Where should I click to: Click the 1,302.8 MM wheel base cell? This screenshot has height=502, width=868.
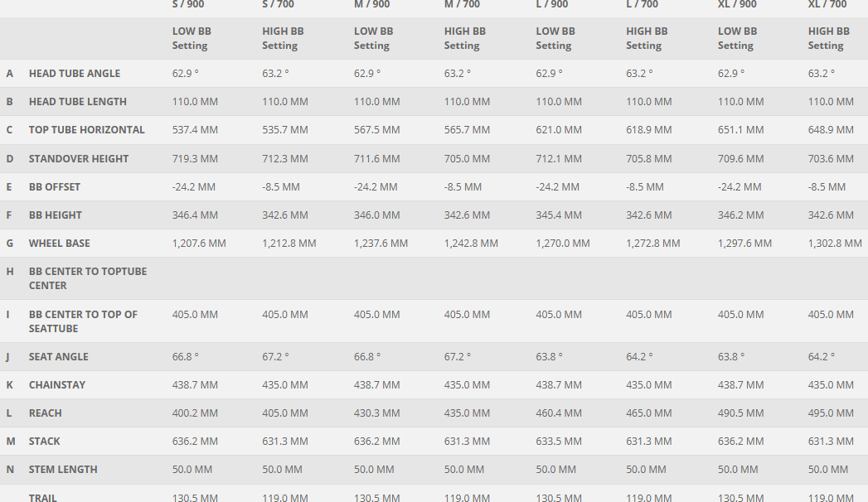point(835,244)
